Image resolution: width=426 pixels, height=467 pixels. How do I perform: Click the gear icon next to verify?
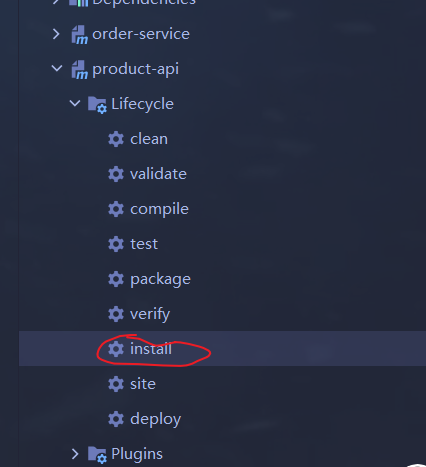click(x=116, y=314)
